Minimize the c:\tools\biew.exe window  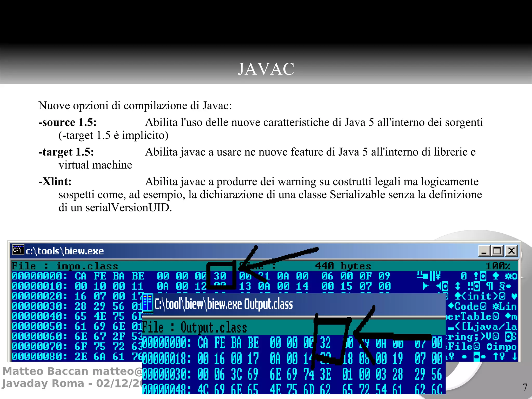[x=484, y=251]
